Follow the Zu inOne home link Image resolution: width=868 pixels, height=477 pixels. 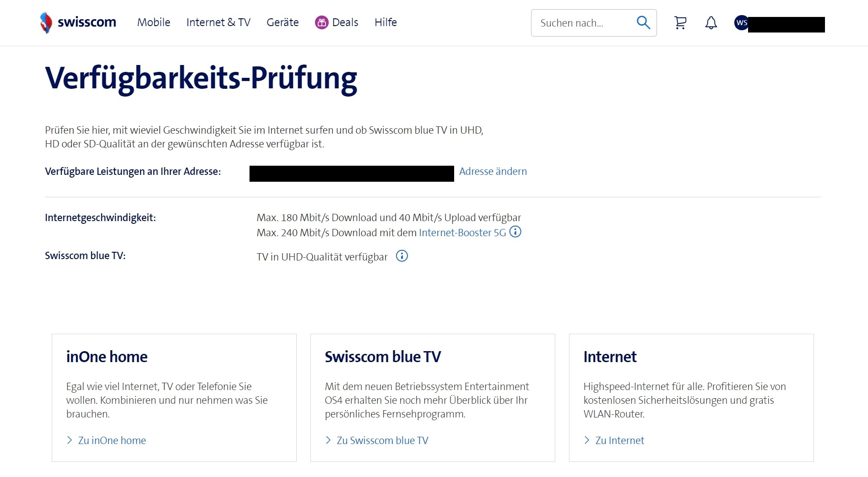coord(112,440)
